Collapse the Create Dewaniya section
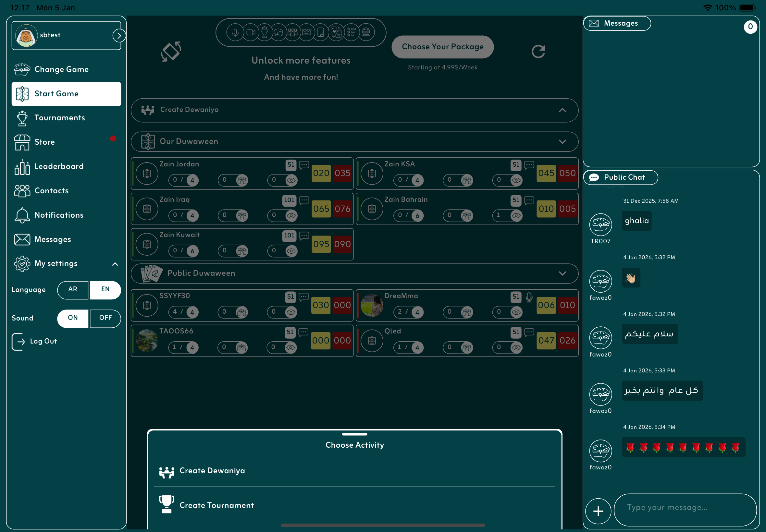 click(x=562, y=110)
